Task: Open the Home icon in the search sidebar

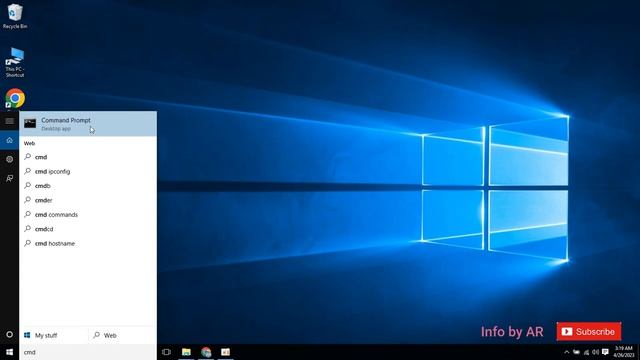Action: point(9,140)
